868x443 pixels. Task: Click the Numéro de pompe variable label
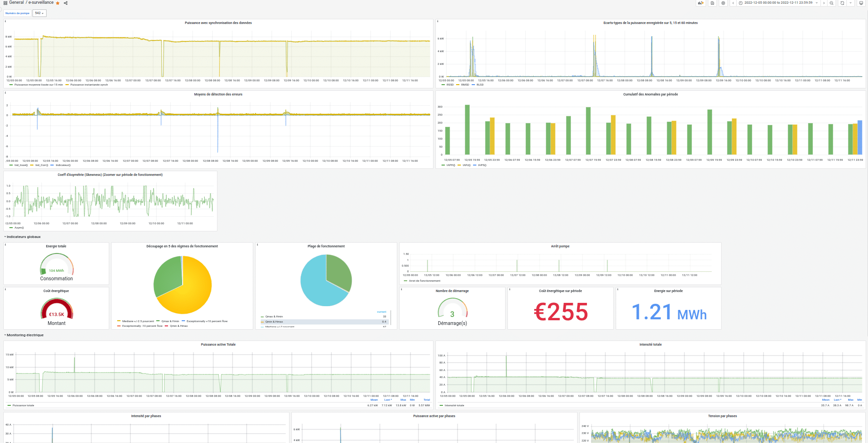point(17,13)
